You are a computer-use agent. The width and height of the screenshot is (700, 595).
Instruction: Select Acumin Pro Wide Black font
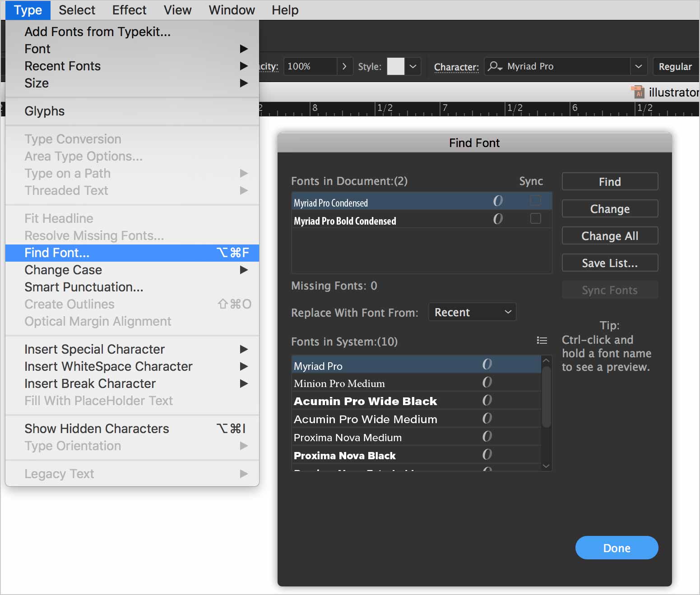(x=416, y=401)
